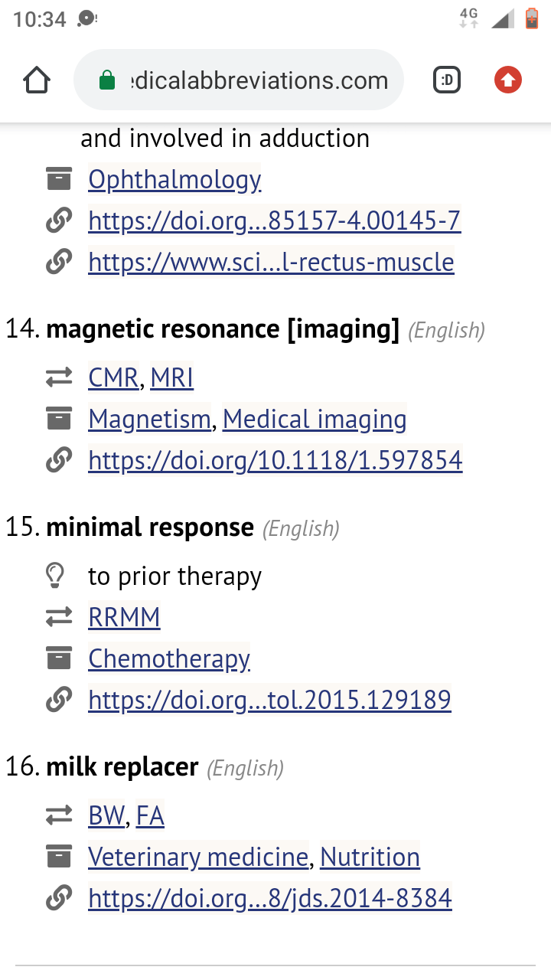Tap the green padlock security icon
This screenshot has height=980, width=551.
point(107,80)
